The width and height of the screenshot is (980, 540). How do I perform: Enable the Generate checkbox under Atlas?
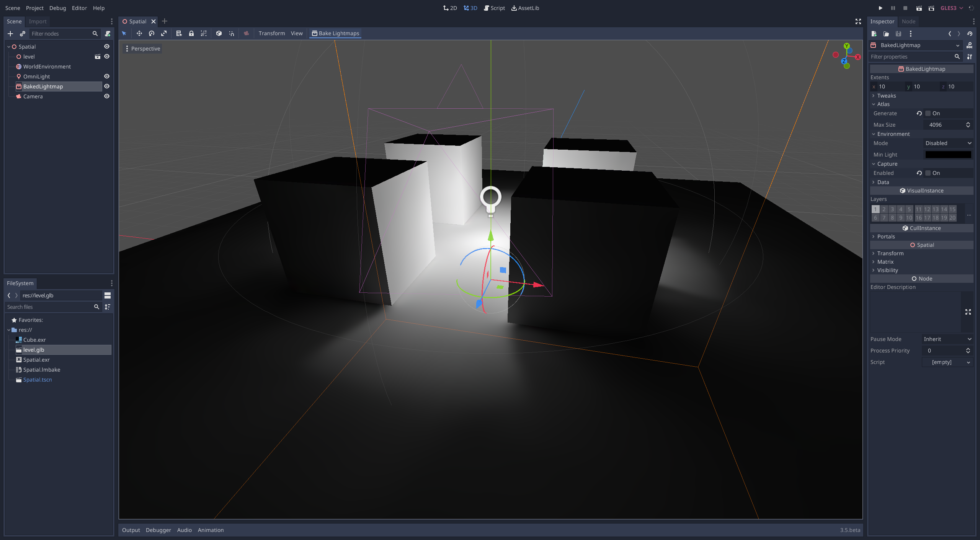928,113
